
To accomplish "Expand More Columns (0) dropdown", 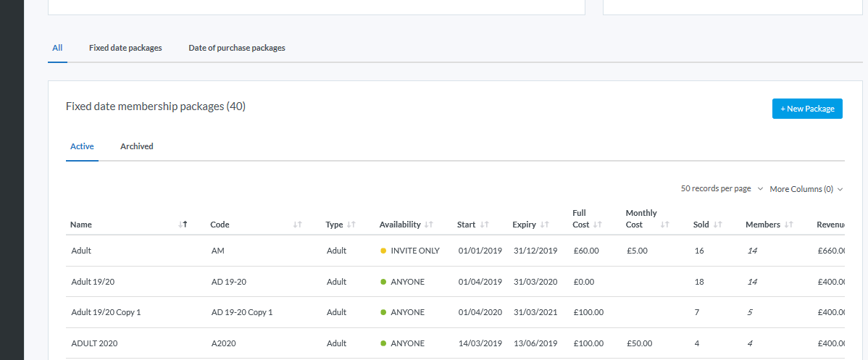I will 806,189.
